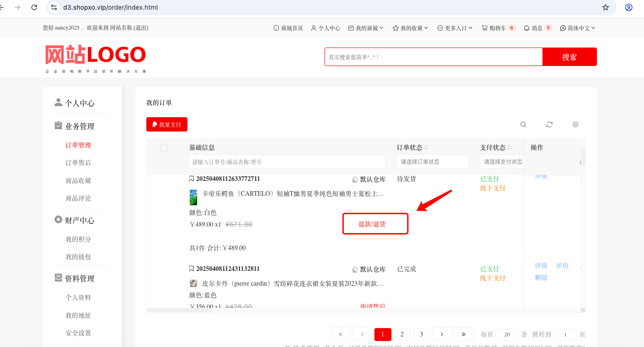Open the 卡帝乐鳄鱼 T恤 product thumbnail
The height and width of the screenshot is (347, 644).
point(193,197)
